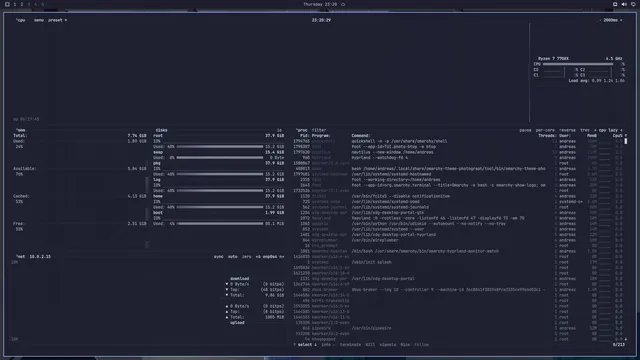Zero the net box totals

(247, 257)
